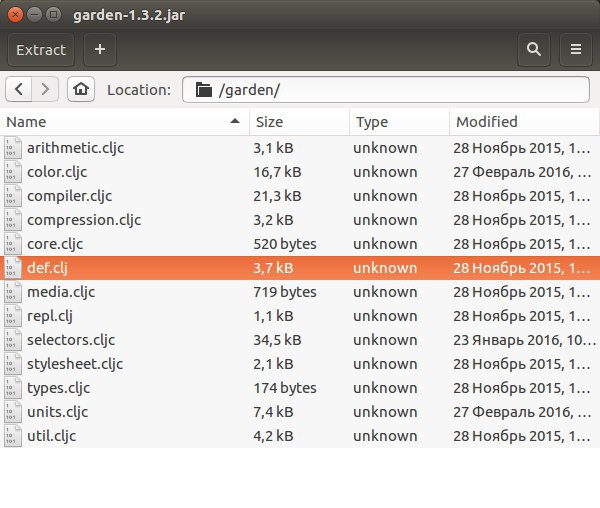Select file name media.cljc

point(61,293)
